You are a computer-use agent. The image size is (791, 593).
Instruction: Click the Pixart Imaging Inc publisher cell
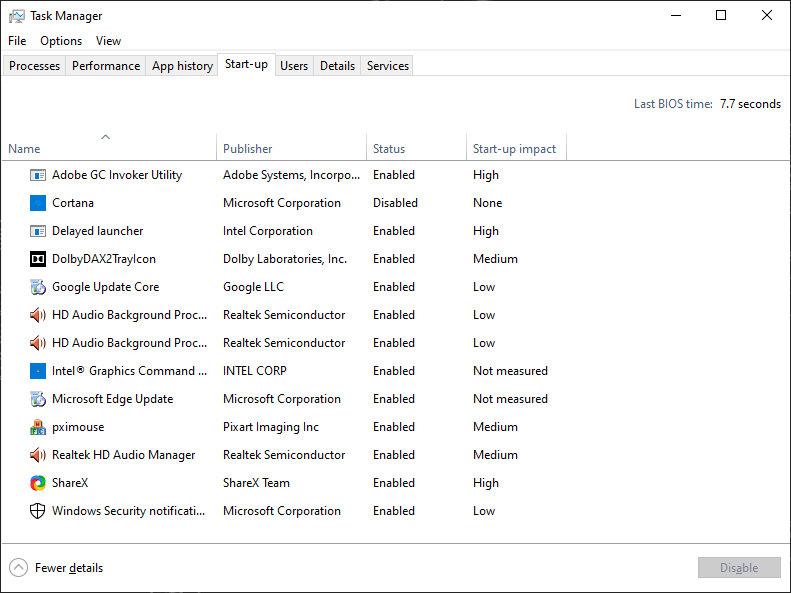[271, 427]
